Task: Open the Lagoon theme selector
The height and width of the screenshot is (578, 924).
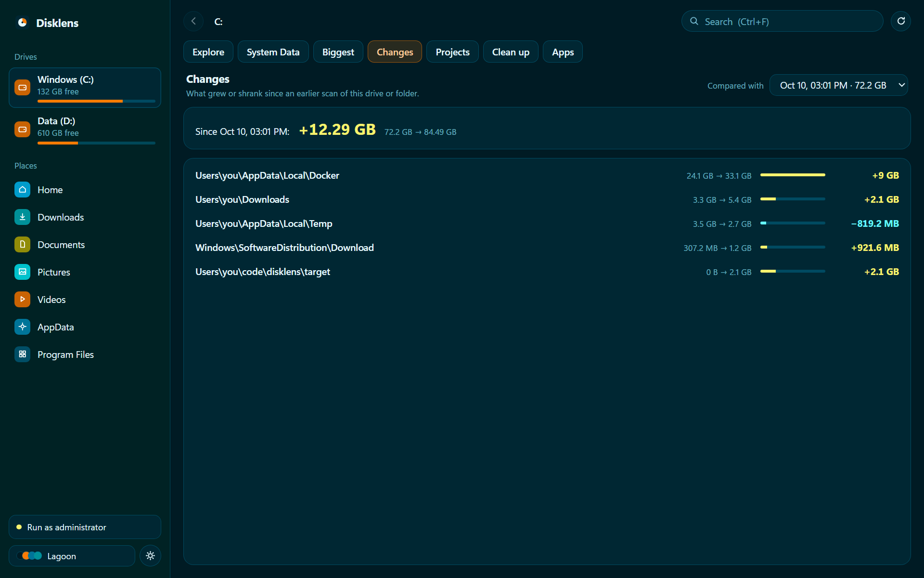Action: point(72,556)
